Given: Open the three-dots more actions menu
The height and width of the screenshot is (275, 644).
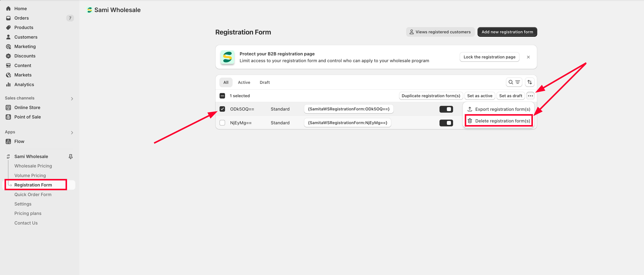Looking at the screenshot, I should [x=530, y=96].
